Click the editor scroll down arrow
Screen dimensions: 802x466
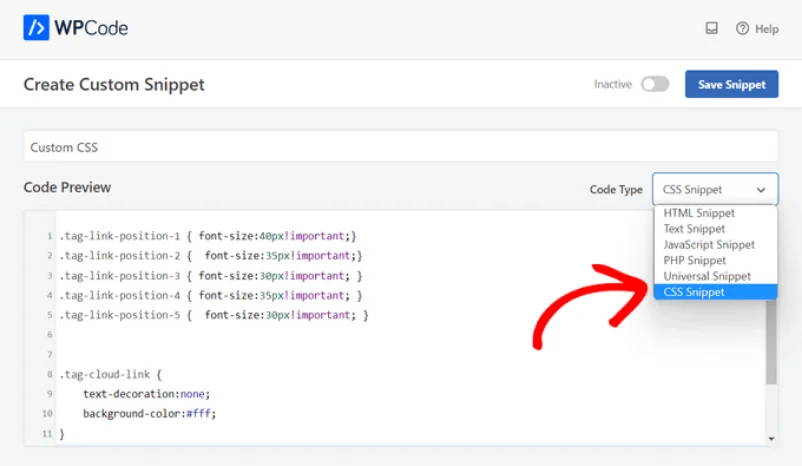(771, 439)
